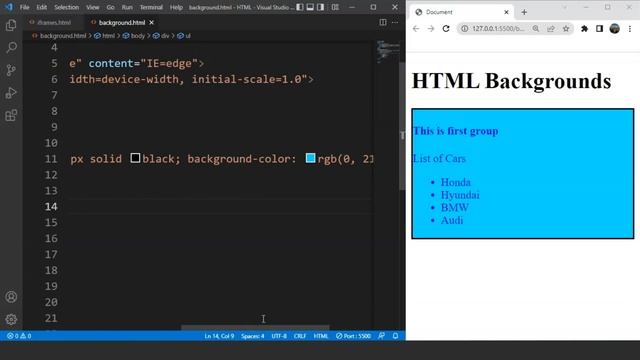The width and height of the screenshot is (640, 360).
Task: Open Chrome profile avatar
Action: [x=614, y=29]
